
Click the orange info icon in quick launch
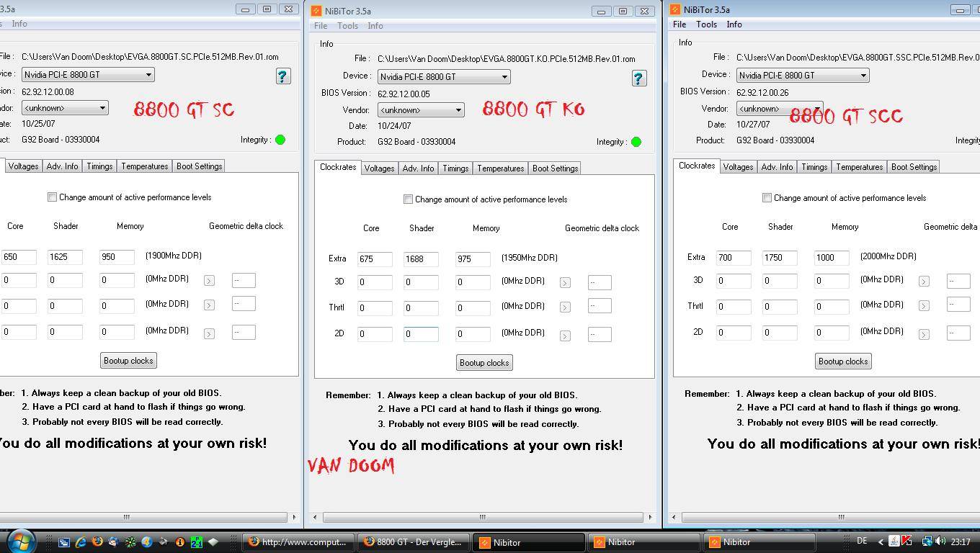click(179, 542)
